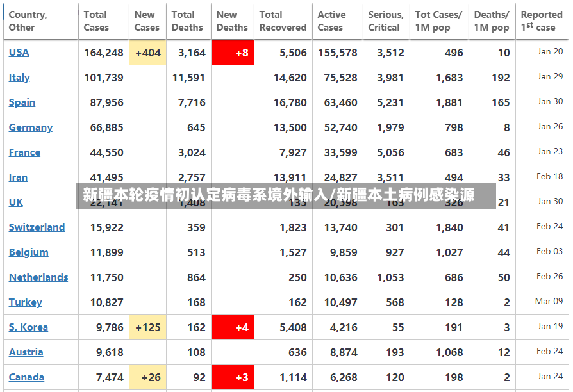Click Germany active cases 52,740
The width and height of the screenshot is (573, 392).
coord(340,127)
